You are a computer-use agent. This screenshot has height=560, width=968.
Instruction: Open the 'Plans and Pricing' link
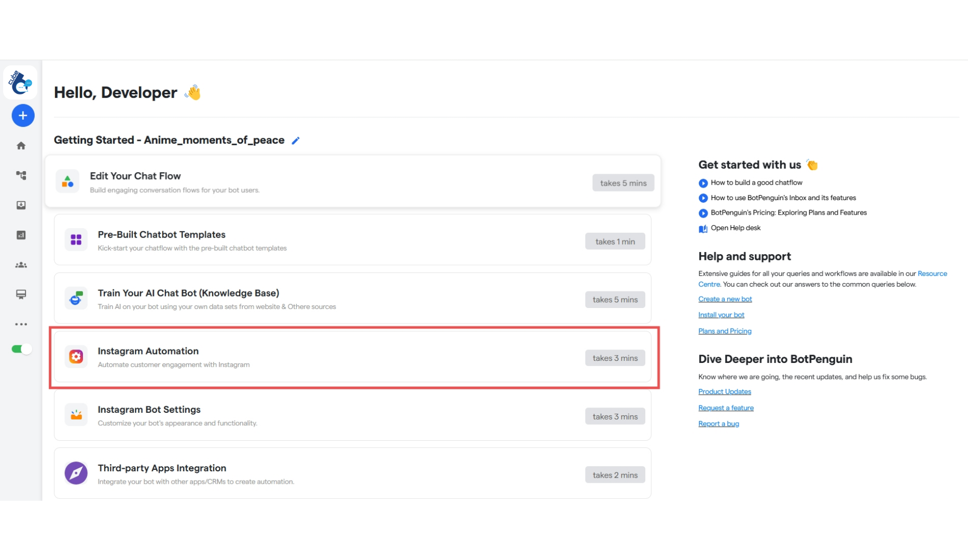(x=725, y=331)
